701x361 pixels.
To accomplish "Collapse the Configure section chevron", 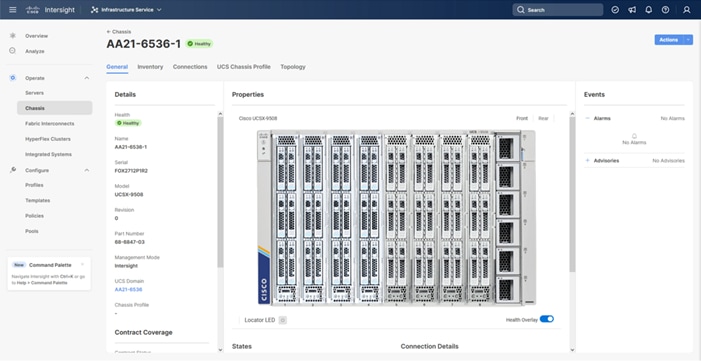I will point(87,170).
